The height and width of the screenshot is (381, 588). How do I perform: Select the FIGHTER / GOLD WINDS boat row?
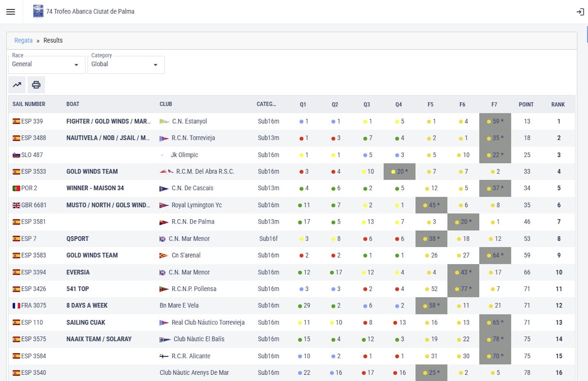[x=108, y=122]
